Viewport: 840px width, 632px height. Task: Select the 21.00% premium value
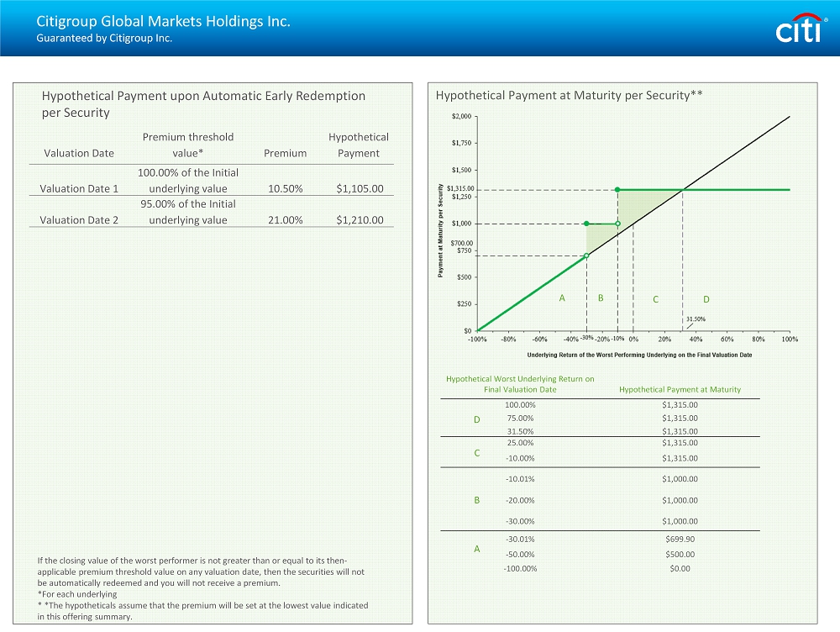(285, 220)
